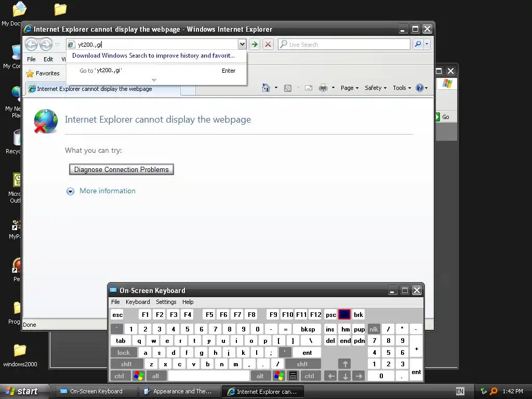
Task: Click the up arrow key on On-Screen Keyboard
Action: (x=345, y=364)
